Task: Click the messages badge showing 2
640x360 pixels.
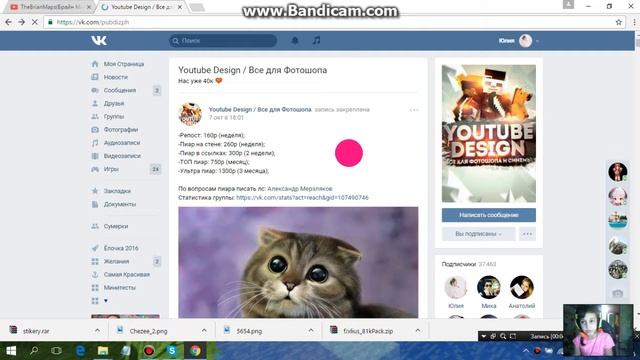Action: coord(157,90)
